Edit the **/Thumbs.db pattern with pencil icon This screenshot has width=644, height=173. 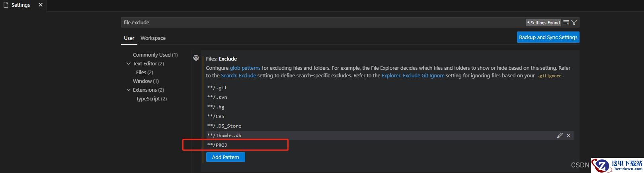[x=560, y=136]
